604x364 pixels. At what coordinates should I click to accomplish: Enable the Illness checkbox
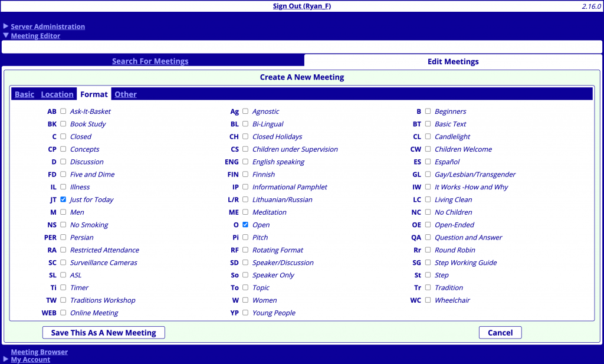(63, 187)
